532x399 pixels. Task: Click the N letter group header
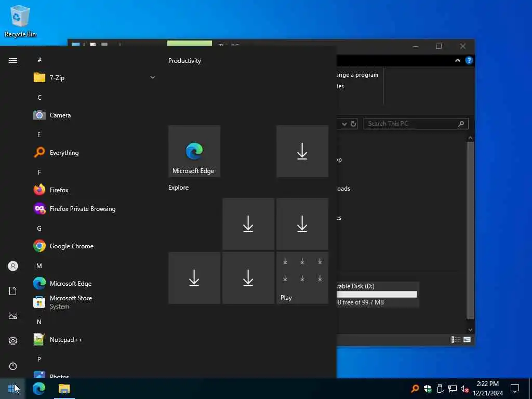pos(39,322)
